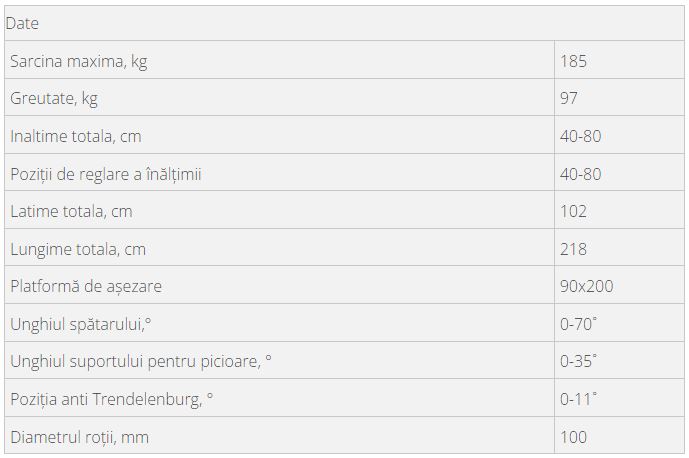This screenshot has width=689, height=458.
Task: Select the Inaltime totala, cm label
Action: coord(76,136)
